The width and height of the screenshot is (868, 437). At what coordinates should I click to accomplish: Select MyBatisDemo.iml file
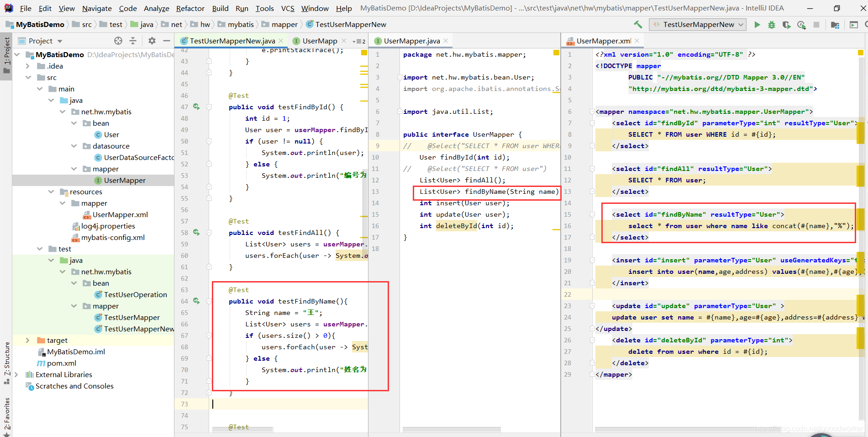[71, 352]
